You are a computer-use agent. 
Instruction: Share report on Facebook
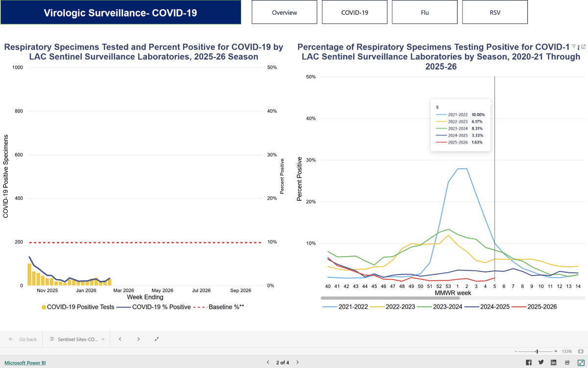[529, 363]
